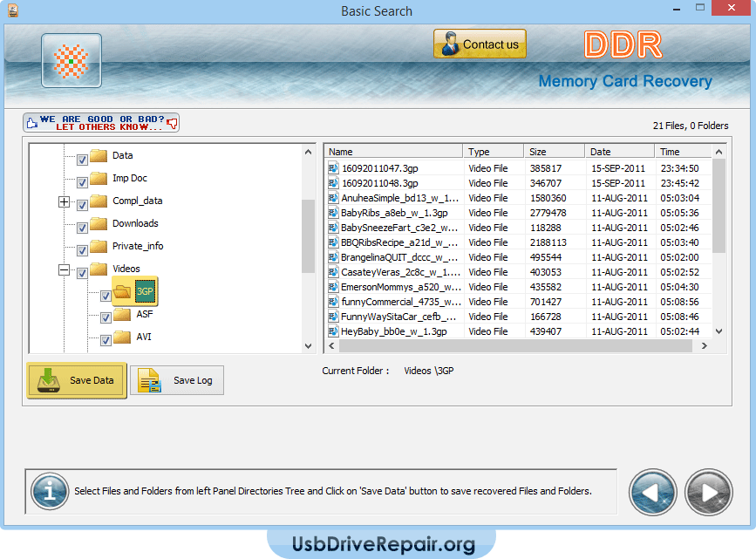
Task: Uncheck the Imp Doc folder checkbox
Action: pos(82,182)
